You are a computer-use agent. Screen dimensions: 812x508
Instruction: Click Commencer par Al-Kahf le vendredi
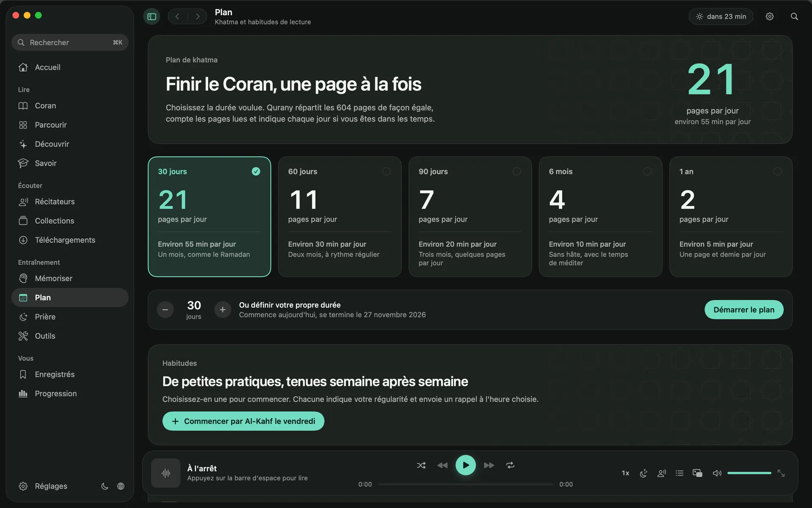coord(243,421)
